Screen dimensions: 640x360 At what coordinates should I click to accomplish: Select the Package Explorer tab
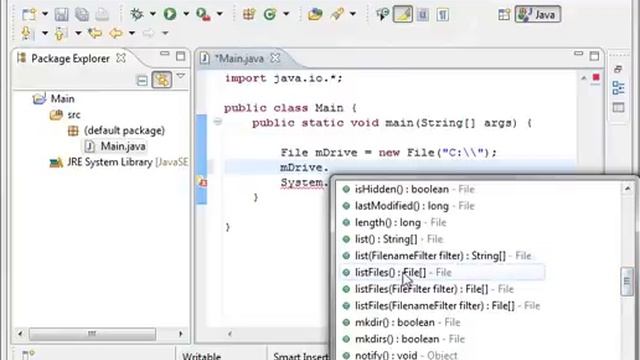70,59
